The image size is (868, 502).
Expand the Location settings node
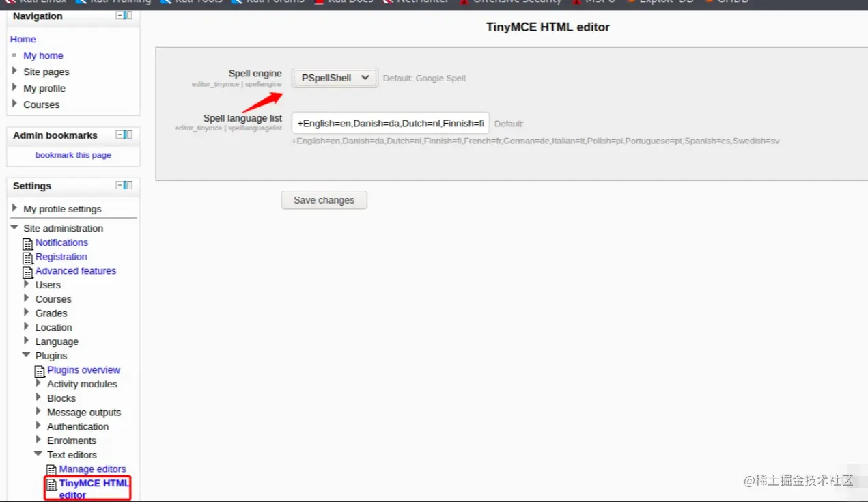click(x=27, y=326)
